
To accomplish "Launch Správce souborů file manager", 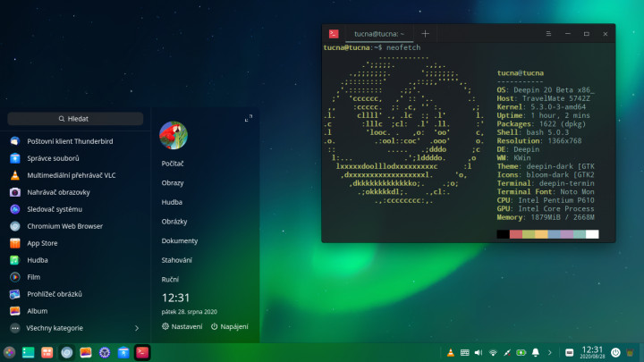I will (75, 158).
